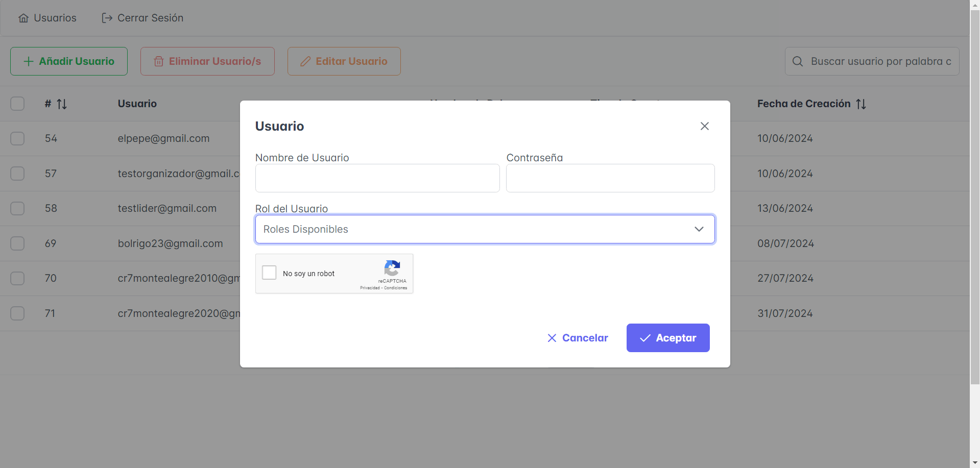
Task: Click the magnifier icon in search box
Action: [798, 61]
